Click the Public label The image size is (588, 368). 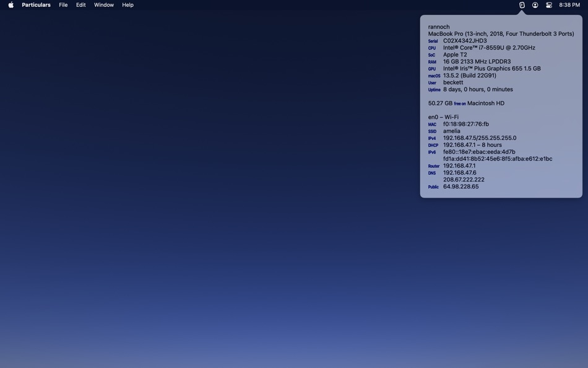coord(433,187)
